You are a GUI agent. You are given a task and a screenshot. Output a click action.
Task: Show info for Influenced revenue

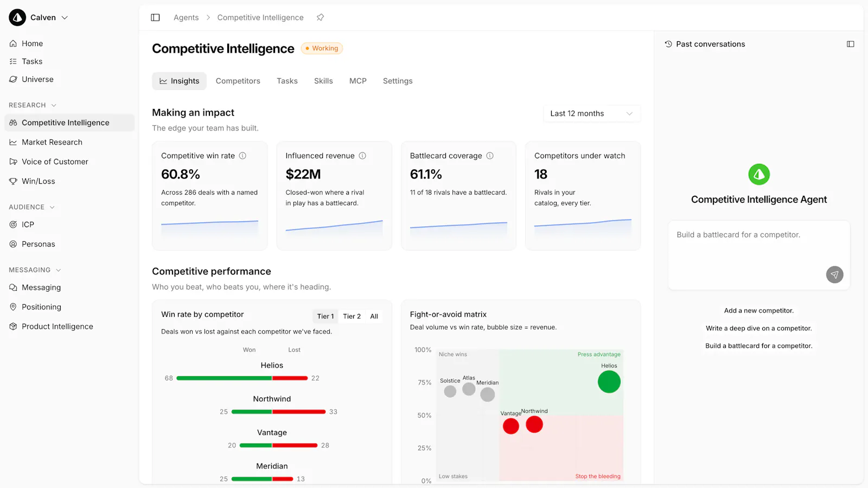coord(362,156)
